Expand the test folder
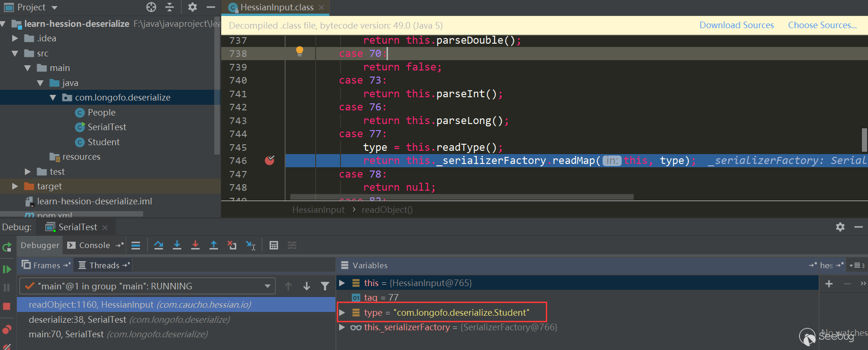The image size is (868, 350). pos(28,171)
